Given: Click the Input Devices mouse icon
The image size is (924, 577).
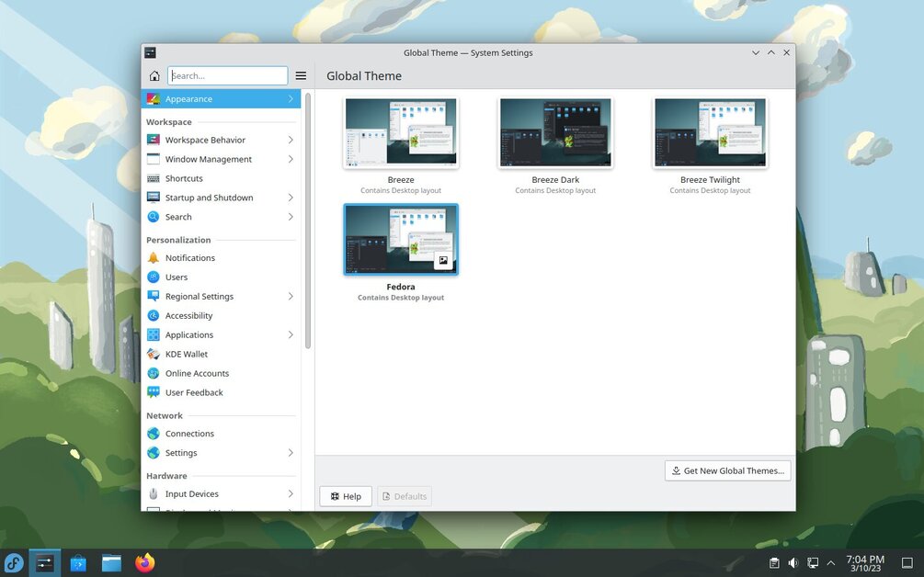Looking at the screenshot, I should tap(154, 494).
